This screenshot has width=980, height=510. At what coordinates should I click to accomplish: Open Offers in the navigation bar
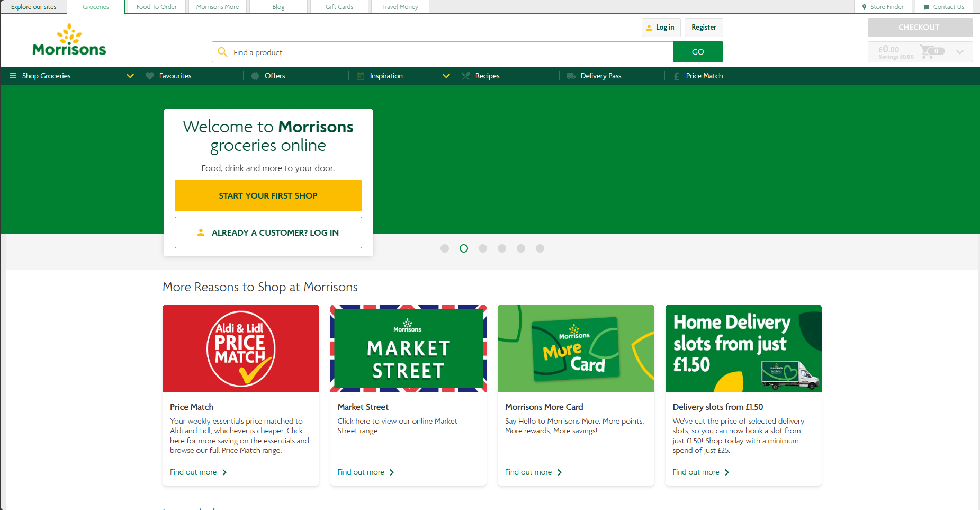tap(275, 76)
